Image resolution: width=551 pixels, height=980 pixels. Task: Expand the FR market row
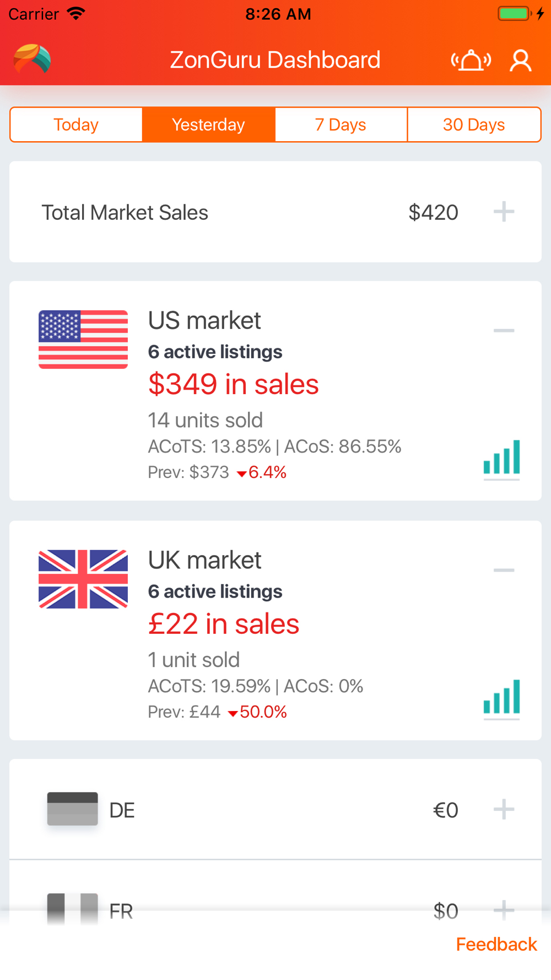point(504,910)
